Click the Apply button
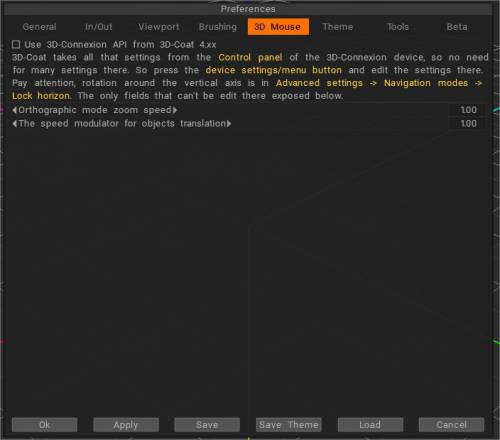Screen dimensions: 500x440 (x=126, y=425)
